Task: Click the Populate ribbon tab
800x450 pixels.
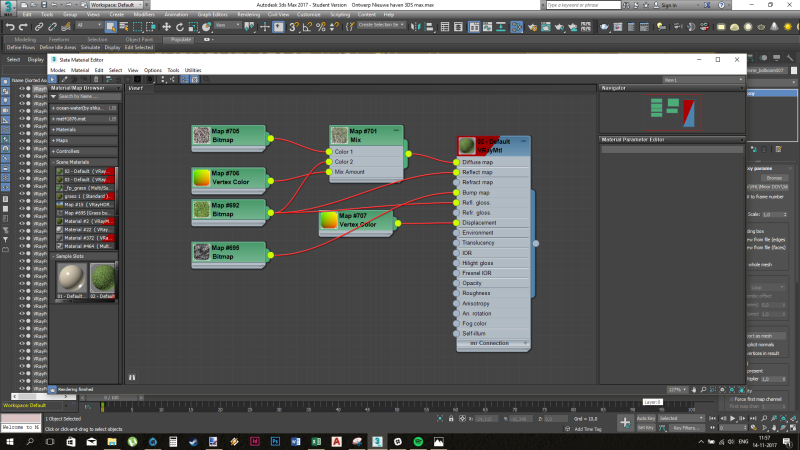Action: (181, 39)
